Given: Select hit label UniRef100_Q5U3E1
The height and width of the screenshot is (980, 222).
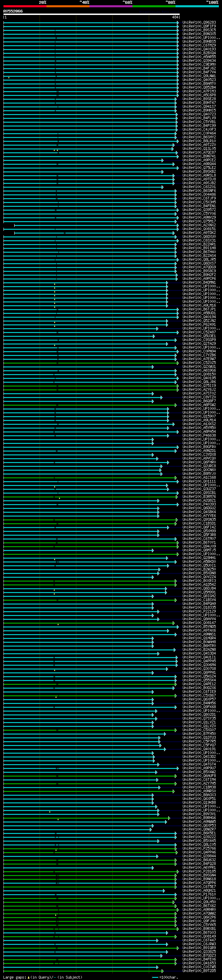Looking at the screenshot, I should [x=199, y=336].
